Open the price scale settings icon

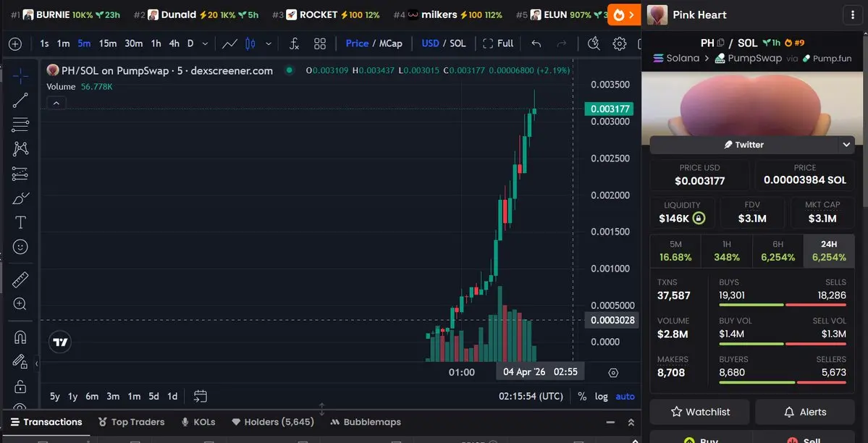[x=612, y=373]
